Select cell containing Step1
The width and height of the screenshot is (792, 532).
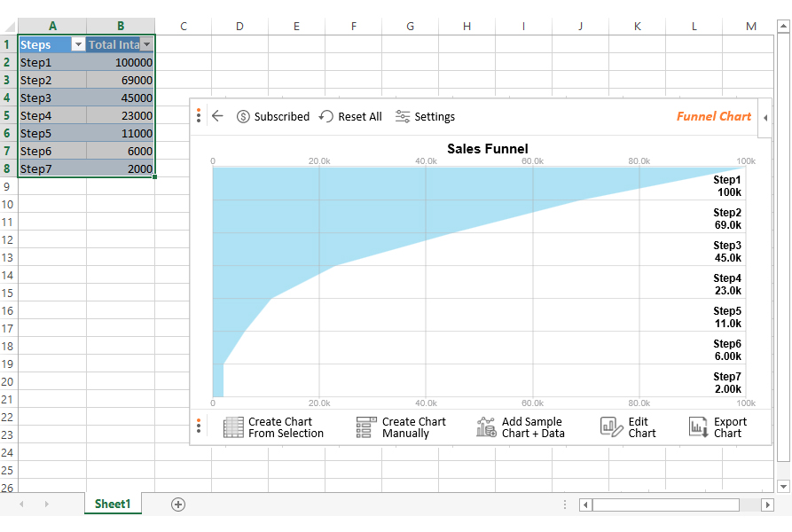(52, 63)
